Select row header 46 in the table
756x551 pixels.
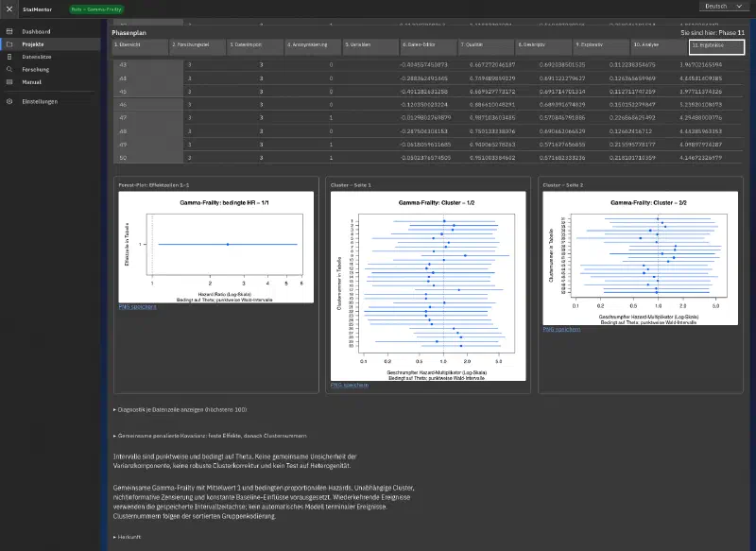pos(148,104)
